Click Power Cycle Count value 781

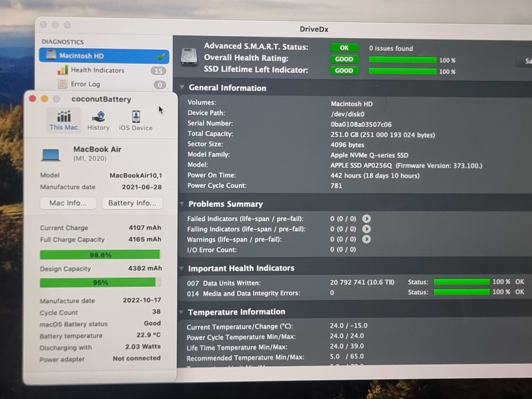[x=336, y=186]
